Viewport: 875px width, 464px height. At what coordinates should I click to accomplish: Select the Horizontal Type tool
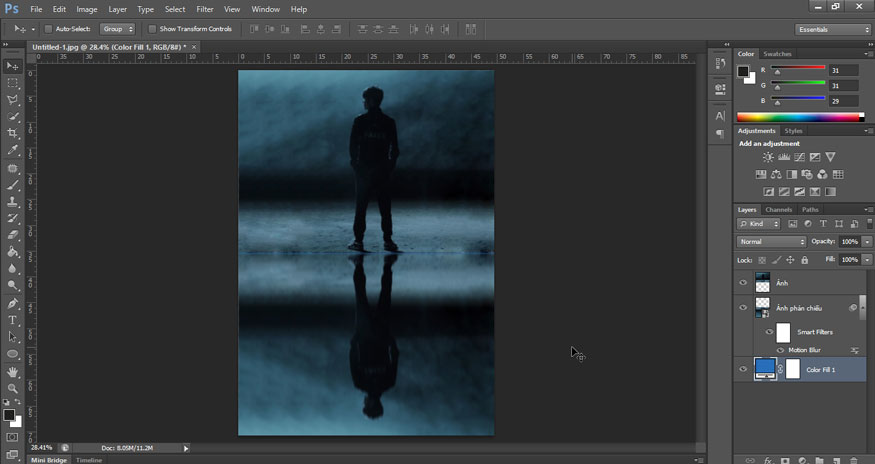tap(12, 320)
